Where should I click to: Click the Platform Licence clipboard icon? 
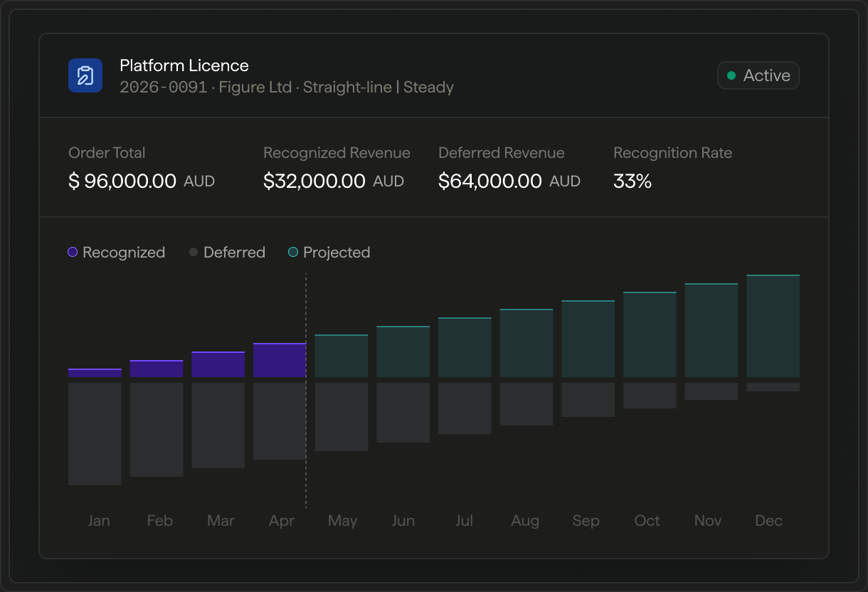tap(85, 75)
